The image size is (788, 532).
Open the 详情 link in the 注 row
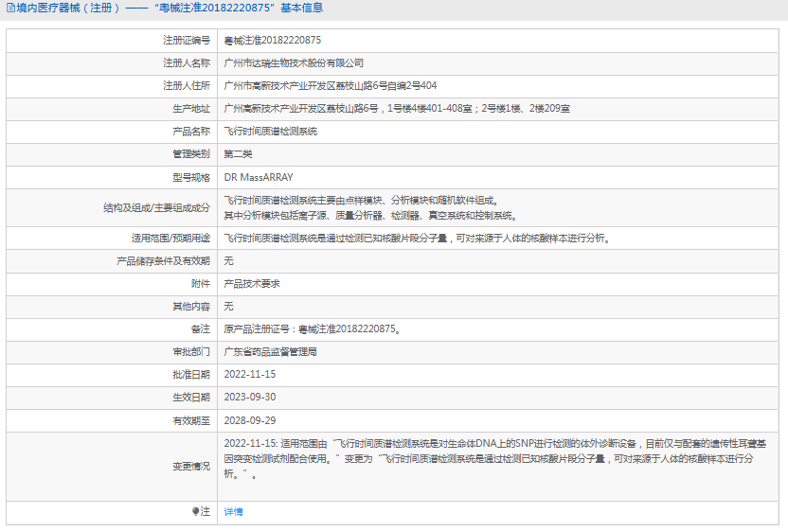coord(233,512)
